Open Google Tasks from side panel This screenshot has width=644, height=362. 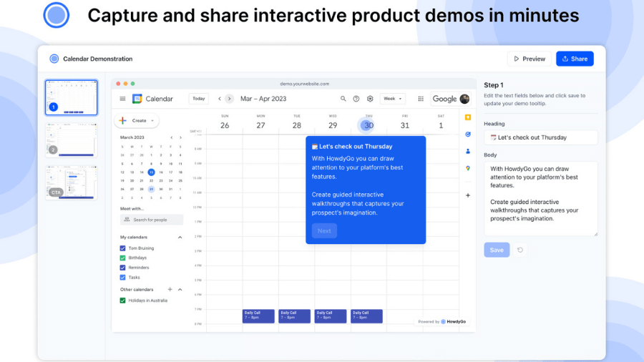click(468, 134)
